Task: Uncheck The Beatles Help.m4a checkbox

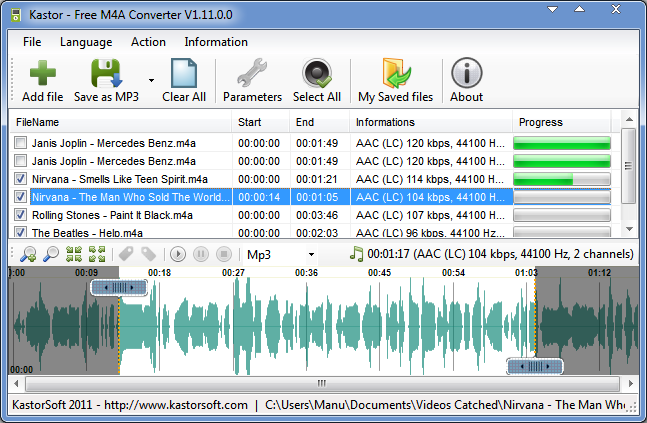Action: point(20,232)
